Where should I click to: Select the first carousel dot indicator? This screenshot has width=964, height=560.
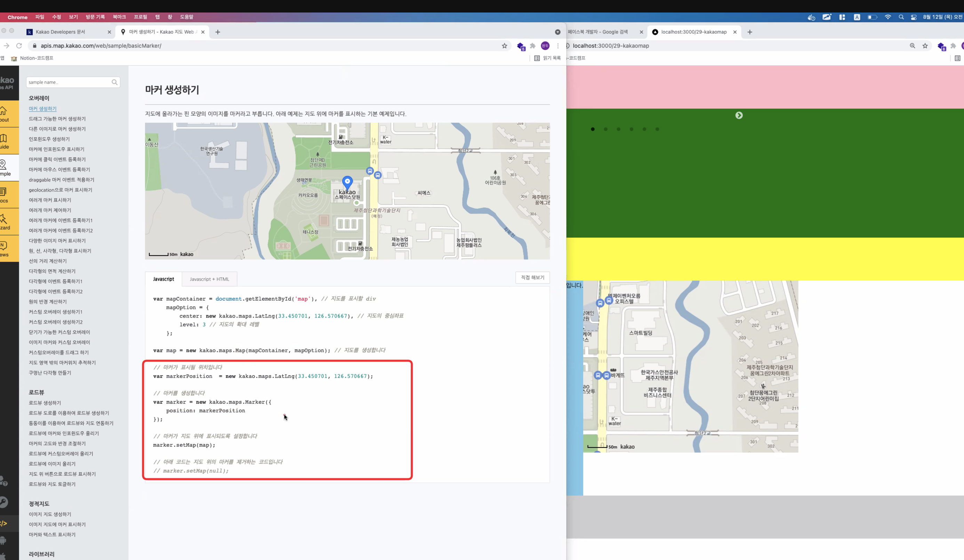tap(593, 129)
